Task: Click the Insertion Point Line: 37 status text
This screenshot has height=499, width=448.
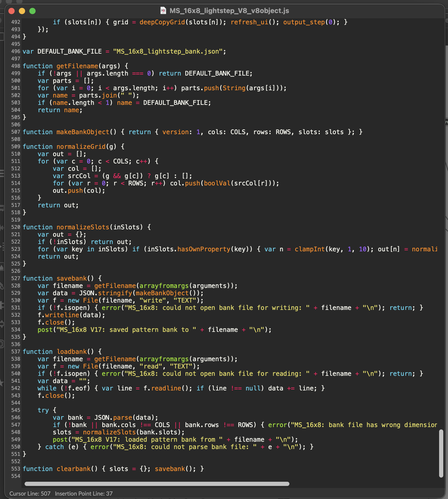Action: pos(84,494)
